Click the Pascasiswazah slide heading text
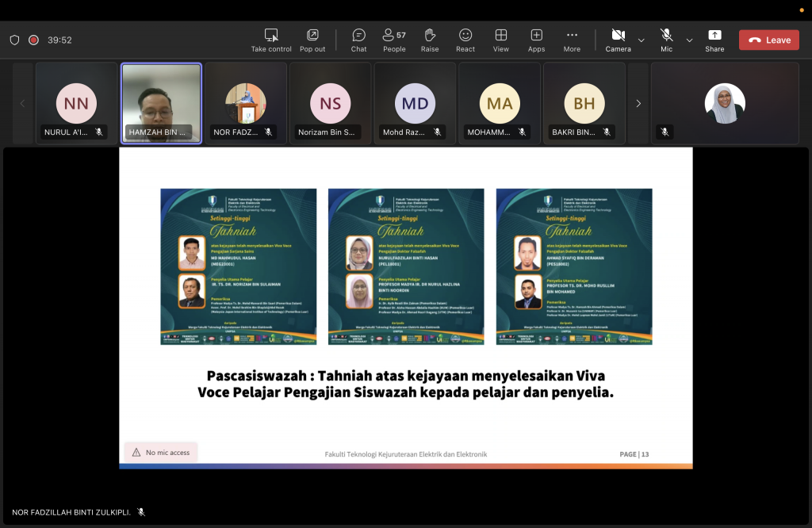Screen dimensions: 812x528 (405, 384)
